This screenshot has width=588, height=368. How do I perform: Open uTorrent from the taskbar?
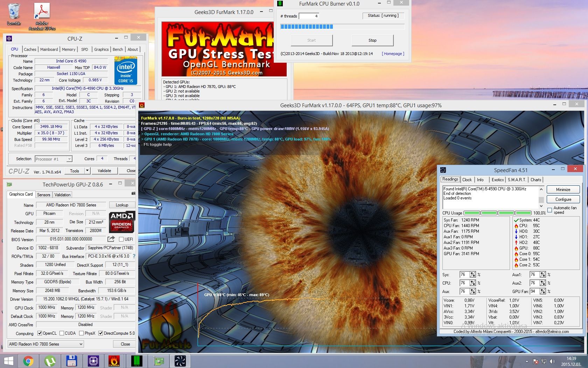coord(50,361)
